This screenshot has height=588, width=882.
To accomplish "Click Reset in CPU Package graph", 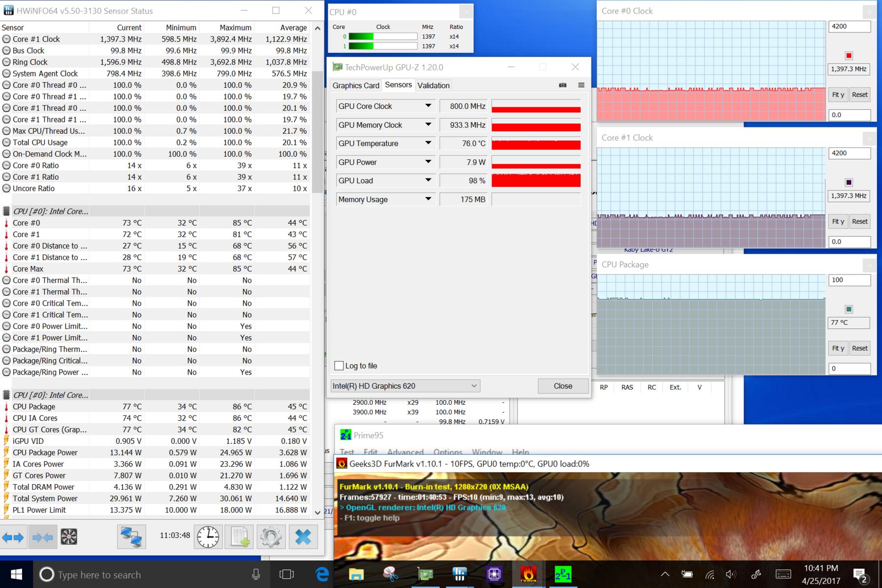I will coord(860,348).
